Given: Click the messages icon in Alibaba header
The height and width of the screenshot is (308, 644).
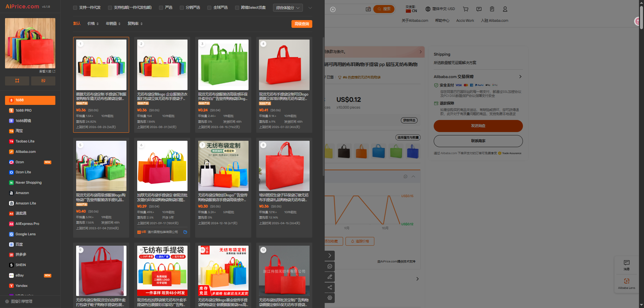Looking at the screenshot, I should pyautogui.click(x=479, y=9).
